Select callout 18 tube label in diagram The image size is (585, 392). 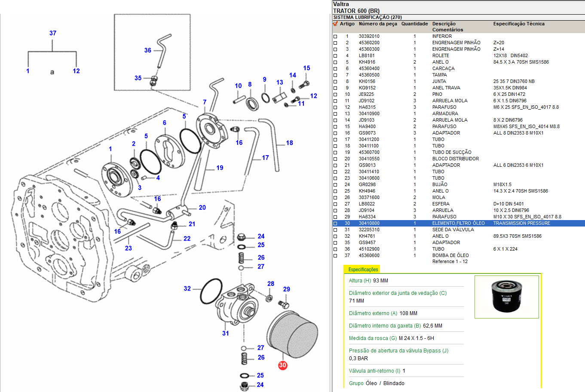[x=289, y=143]
